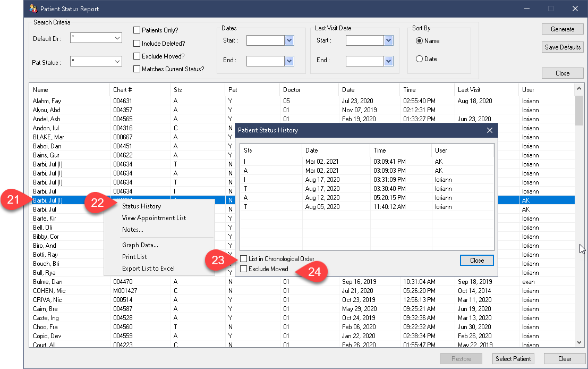Select the Name sort radio button
Screen dimensions: 588x369
419,40
